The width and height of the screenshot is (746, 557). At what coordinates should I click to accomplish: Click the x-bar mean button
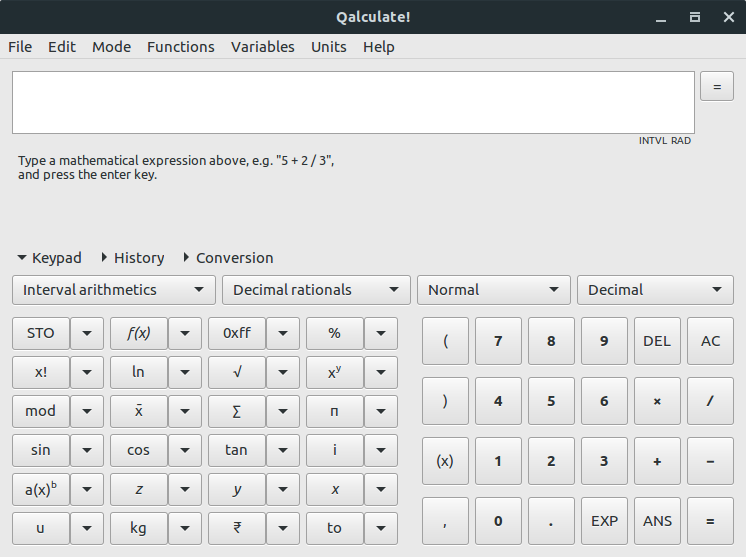tap(139, 411)
